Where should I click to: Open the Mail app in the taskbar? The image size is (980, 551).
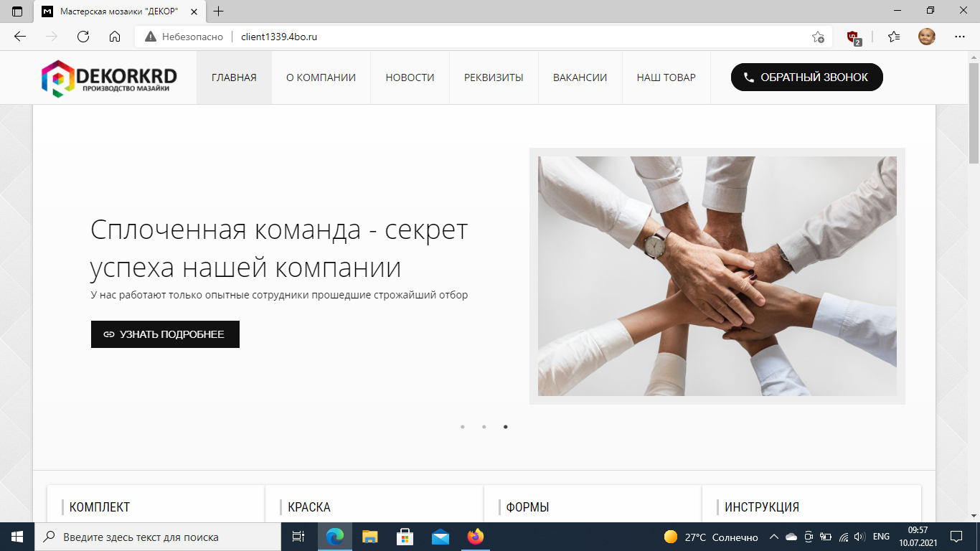pos(440,537)
